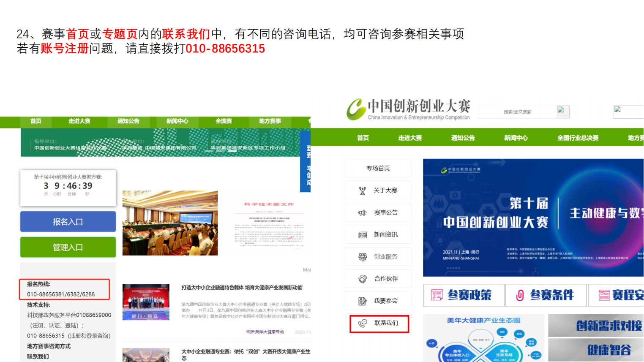Open the 健康智合 banner
The width and height of the screenshot is (644, 362).
tap(596, 350)
